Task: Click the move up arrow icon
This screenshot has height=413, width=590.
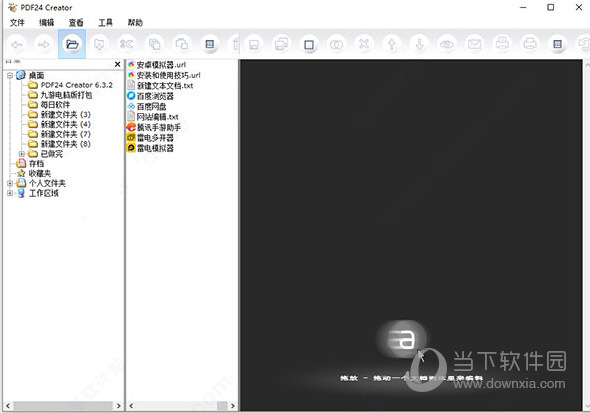Action: pos(392,44)
